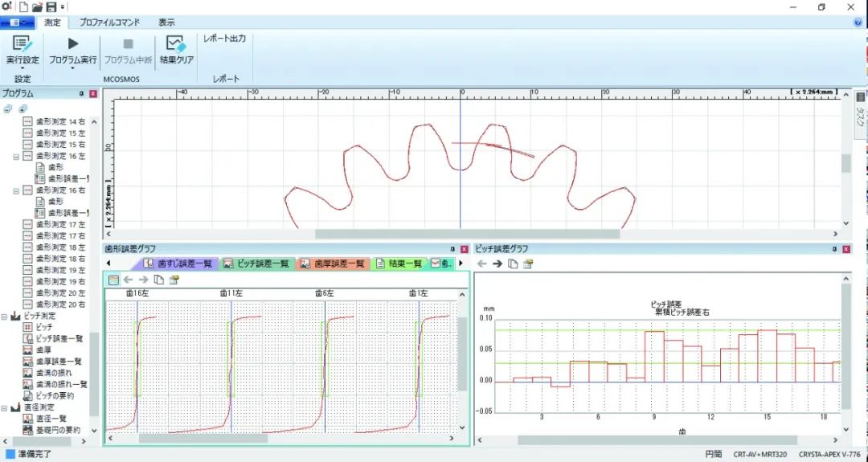868x462 pixels.
Task: Select 歯厚誤差一覧 in program tree
Action: 59,362
